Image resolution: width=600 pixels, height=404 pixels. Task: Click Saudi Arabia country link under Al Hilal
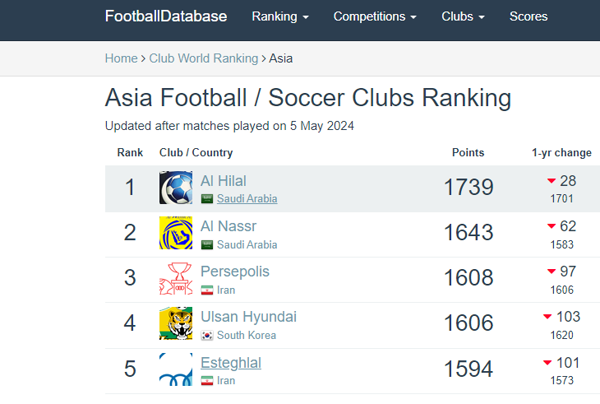pos(247,199)
